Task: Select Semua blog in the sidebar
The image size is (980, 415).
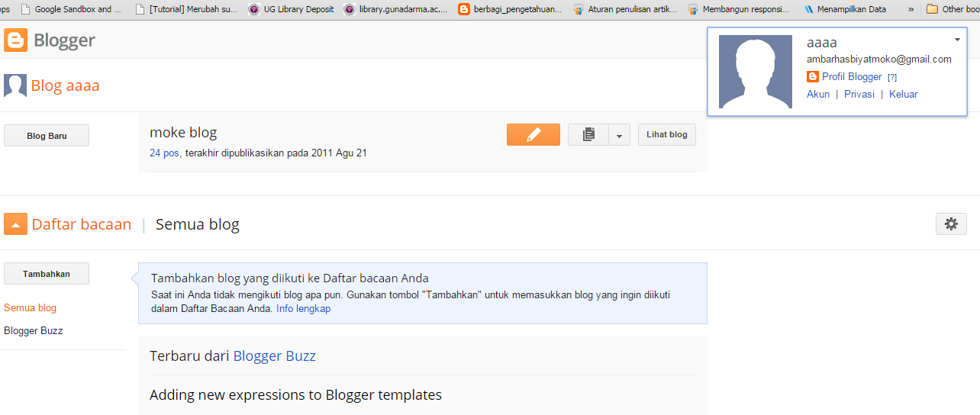Action: pos(30,308)
